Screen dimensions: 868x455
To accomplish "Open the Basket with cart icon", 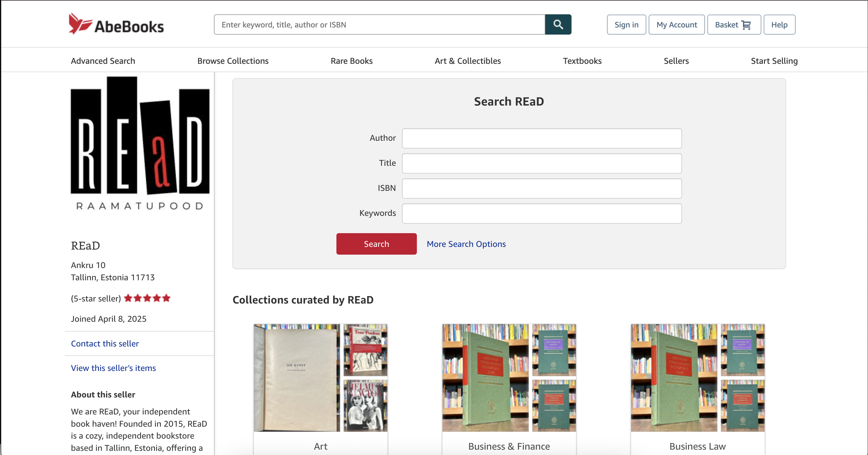I will click(734, 25).
